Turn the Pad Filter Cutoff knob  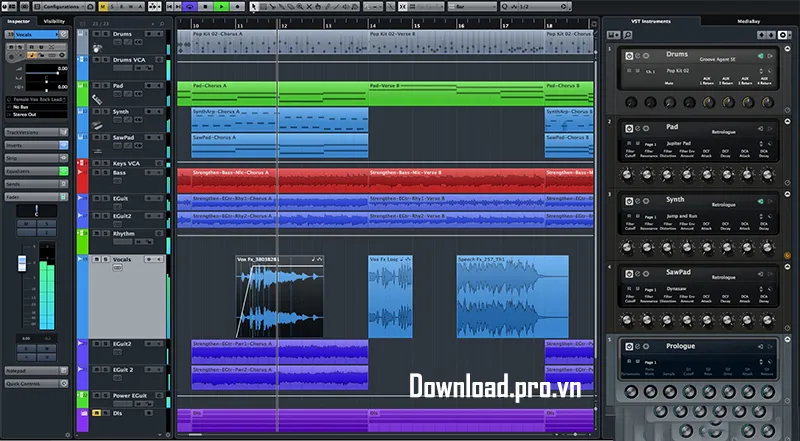click(x=627, y=175)
